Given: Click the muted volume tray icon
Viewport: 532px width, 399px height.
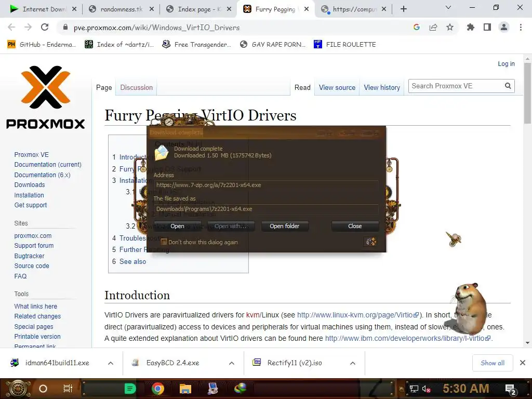Looking at the screenshot, I should coord(426,389).
